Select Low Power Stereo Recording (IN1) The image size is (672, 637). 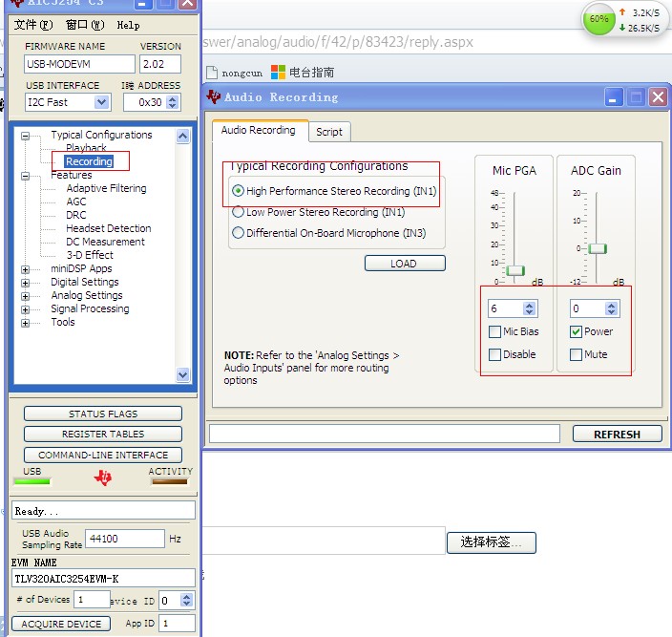(x=238, y=212)
